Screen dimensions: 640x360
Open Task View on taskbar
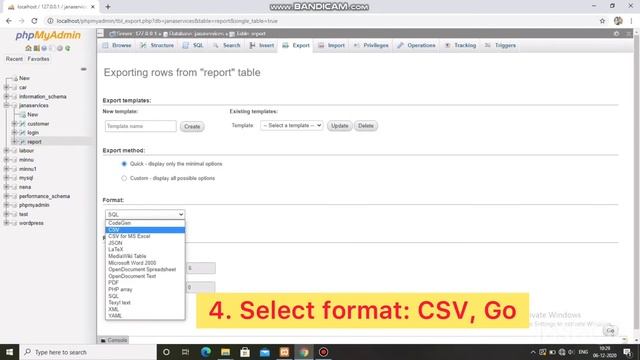click(x=185, y=352)
